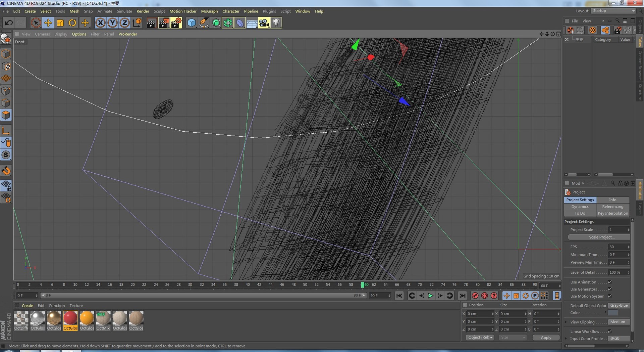Switch to the Dynamics tab
This screenshot has width=644, height=352.
point(580,207)
